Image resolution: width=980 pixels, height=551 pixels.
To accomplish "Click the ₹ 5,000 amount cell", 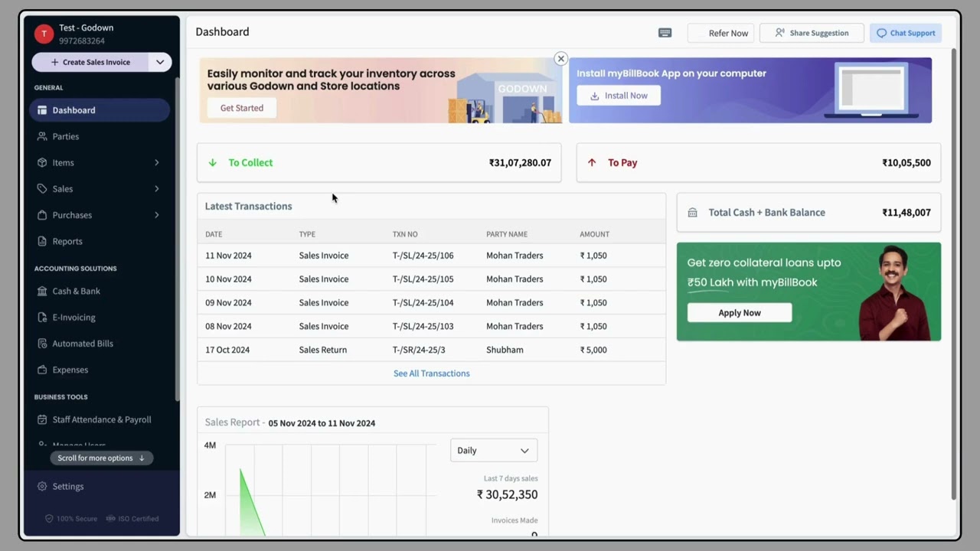I will pyautogui.click(x=593, y=350).
